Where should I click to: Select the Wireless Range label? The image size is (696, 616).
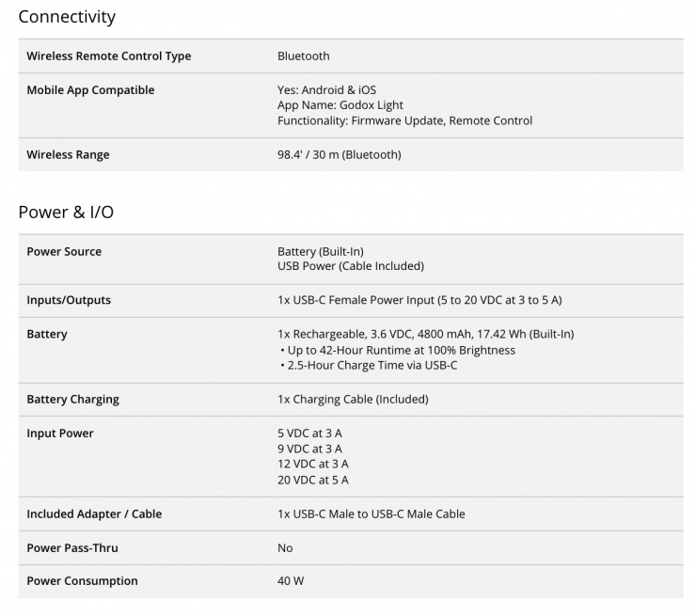click(68, 154)
